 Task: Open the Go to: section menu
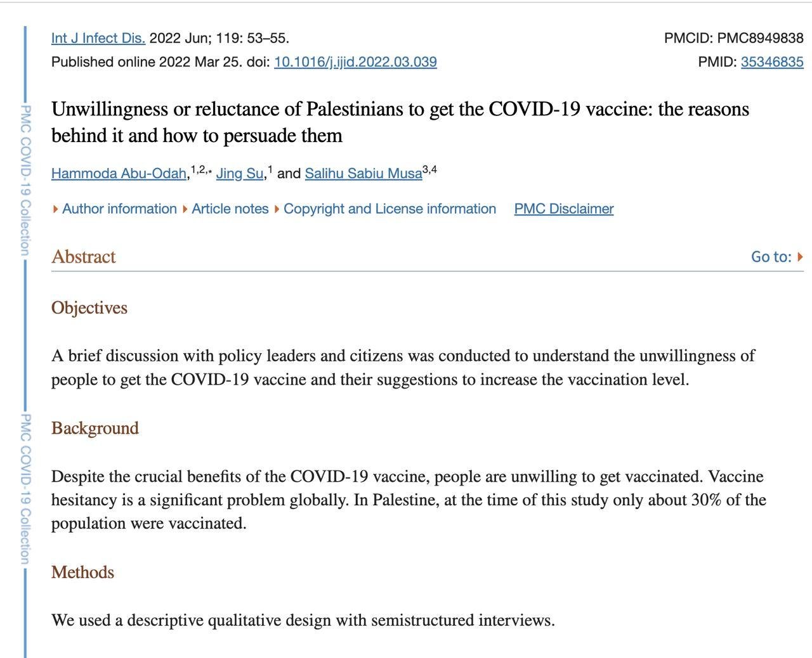[776, 257]
